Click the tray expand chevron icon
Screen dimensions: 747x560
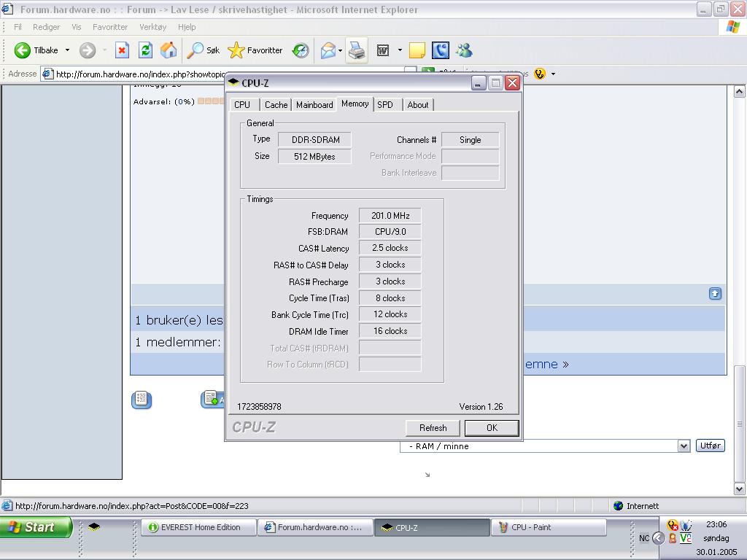tap(658, 538)
